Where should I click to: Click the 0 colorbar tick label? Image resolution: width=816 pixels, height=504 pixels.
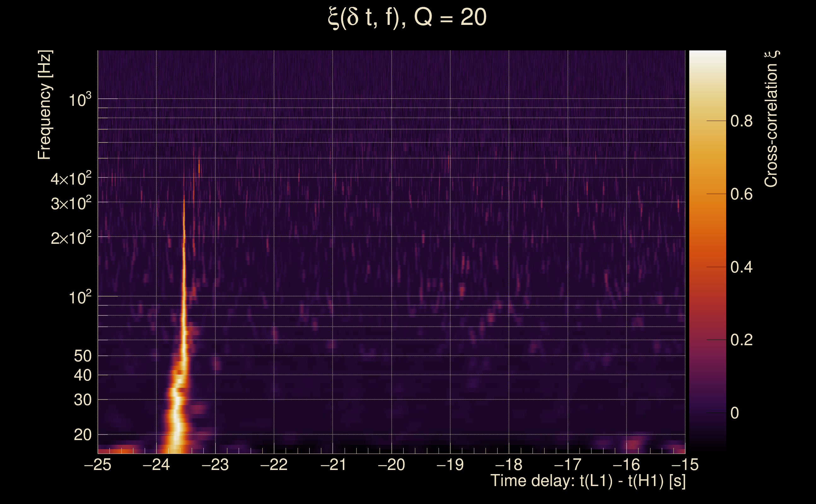[x=735, y=413]
